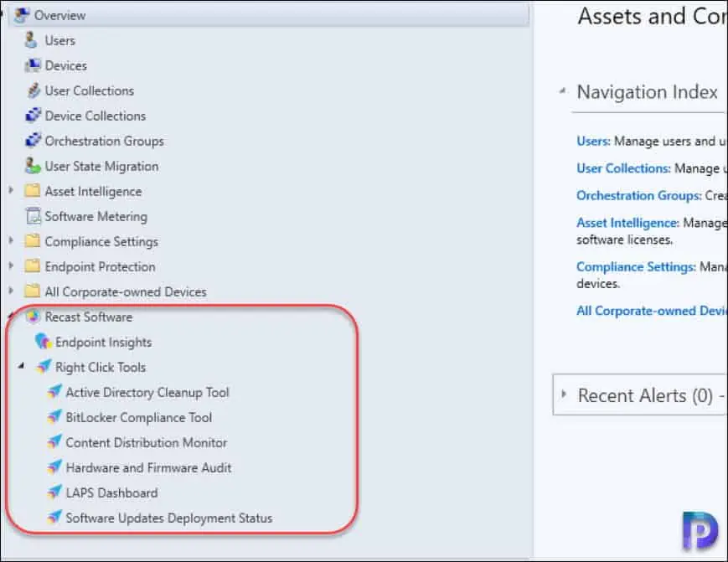Click the All Corporate-owned Devices folder icon

coord(32,291)
